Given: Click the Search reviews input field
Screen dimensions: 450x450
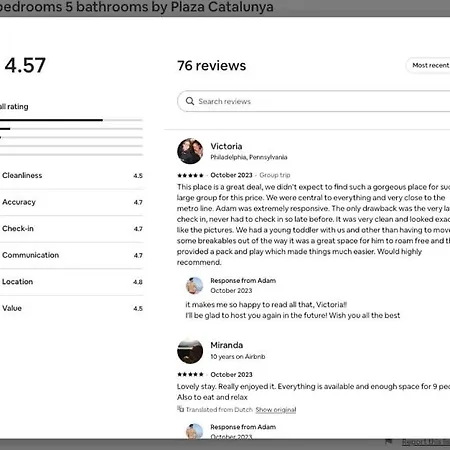Looking at the screenshot, I should click(x=314, y=101).
